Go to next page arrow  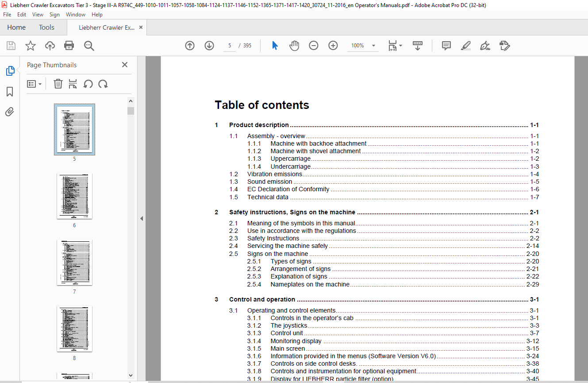(209, 46)
